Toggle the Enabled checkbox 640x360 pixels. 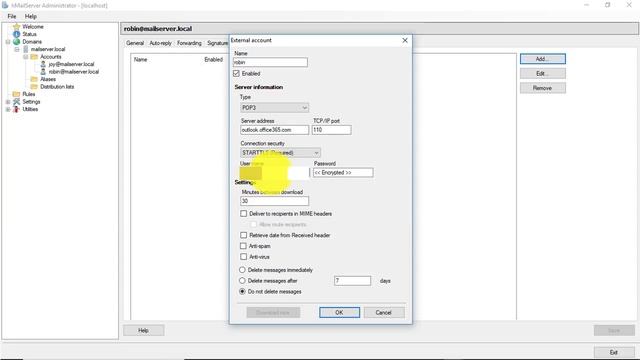point(236,73)
